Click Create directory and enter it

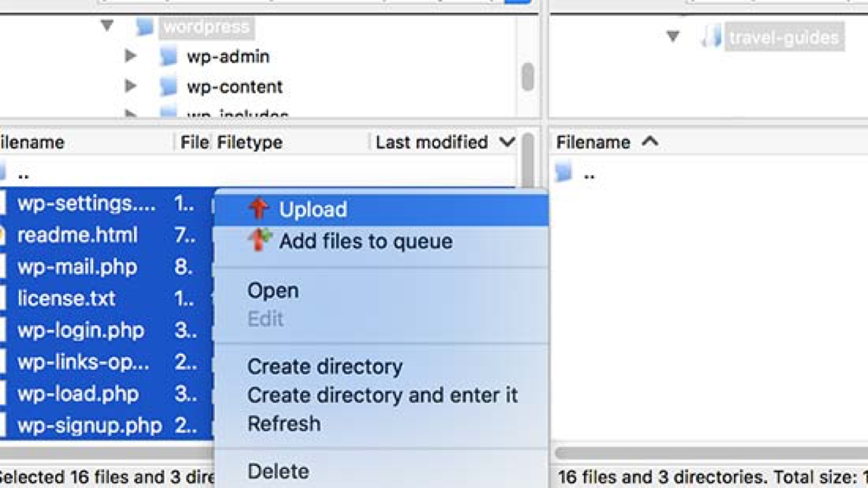382,395
